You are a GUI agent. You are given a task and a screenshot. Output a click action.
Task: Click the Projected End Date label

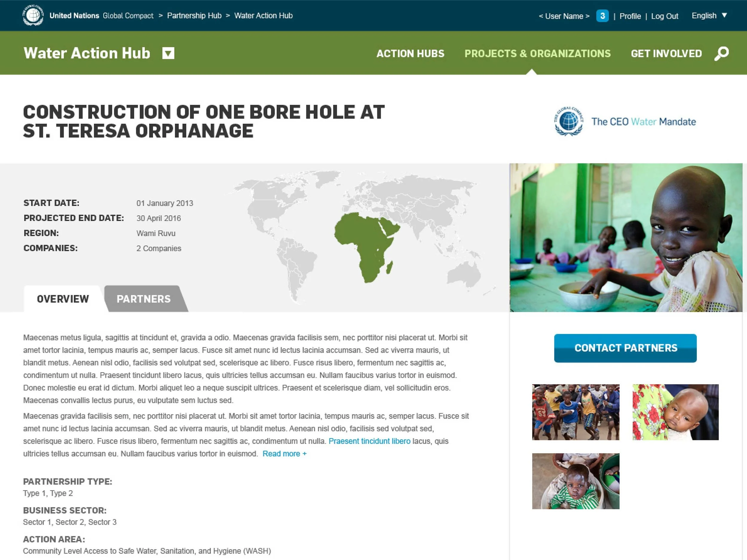click(74, 218)
